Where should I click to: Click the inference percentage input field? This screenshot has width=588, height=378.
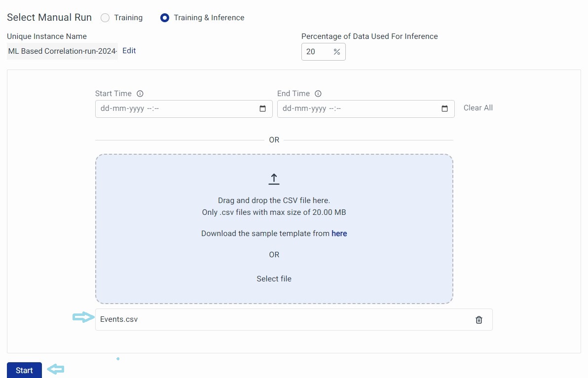tap(316, 52)
